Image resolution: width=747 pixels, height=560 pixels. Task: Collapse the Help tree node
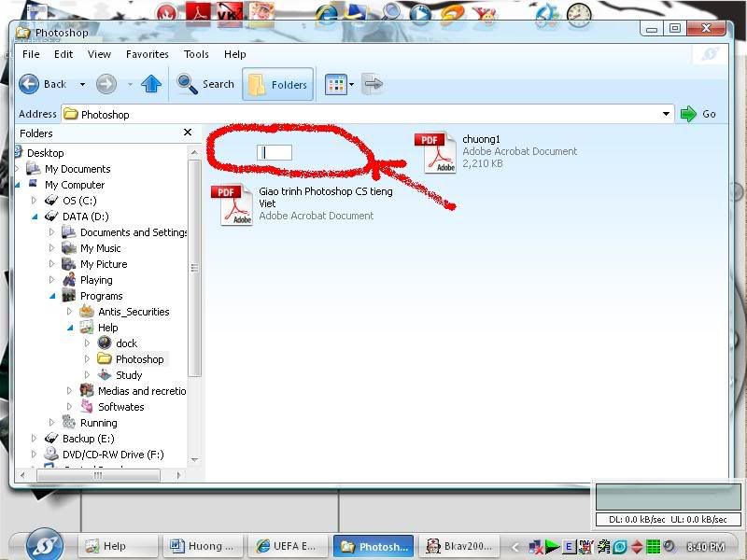click(69, 328)
